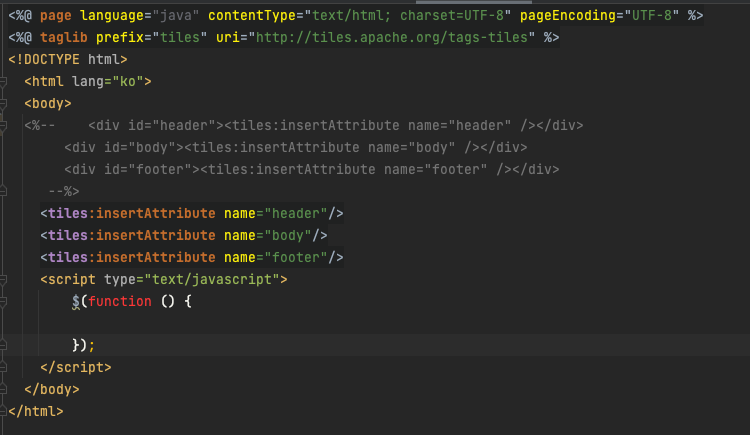Click the }); closing line
The image size is (750, 435).
[84, 346]
